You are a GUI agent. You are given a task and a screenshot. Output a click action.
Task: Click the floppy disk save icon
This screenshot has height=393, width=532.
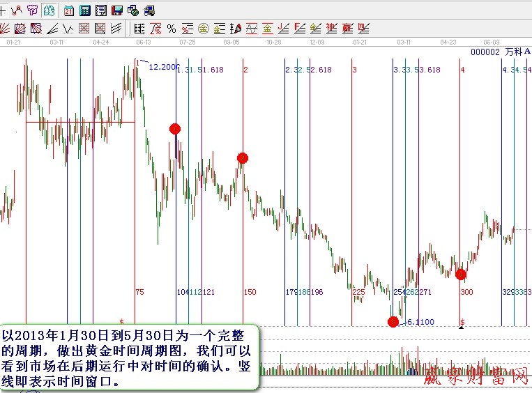pyautogui.click(x=116, y=10)
